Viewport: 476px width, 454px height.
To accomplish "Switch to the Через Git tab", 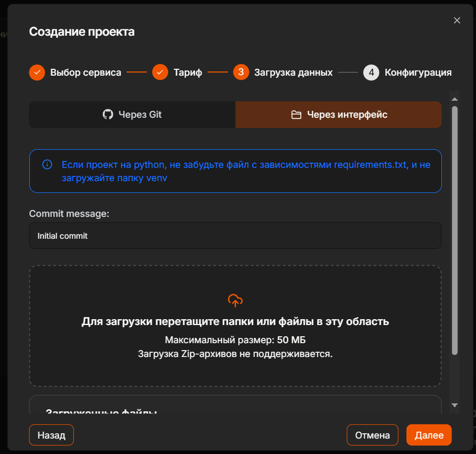I will pos(132,114).
